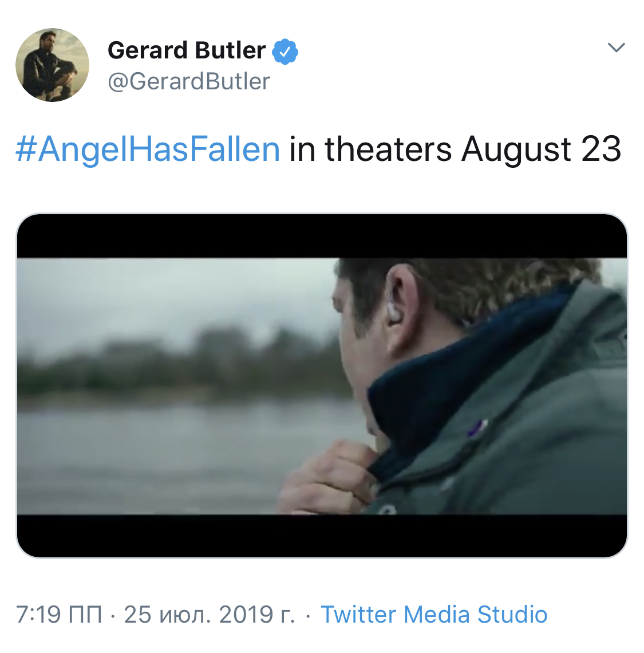Open the #AngelHasFallen hashtag
Image resolution: width=644 pixels, height=653 pixels.
tap(148, 149)
